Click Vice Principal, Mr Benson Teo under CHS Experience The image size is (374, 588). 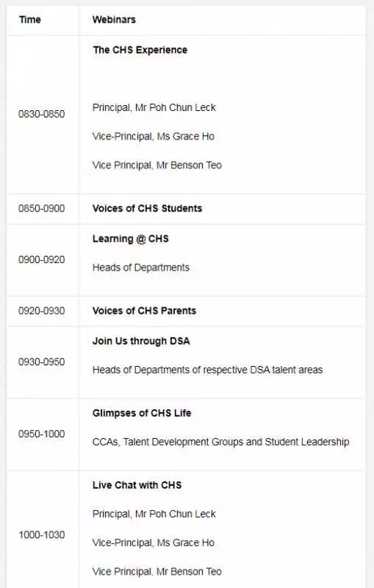tap(157, 165)
